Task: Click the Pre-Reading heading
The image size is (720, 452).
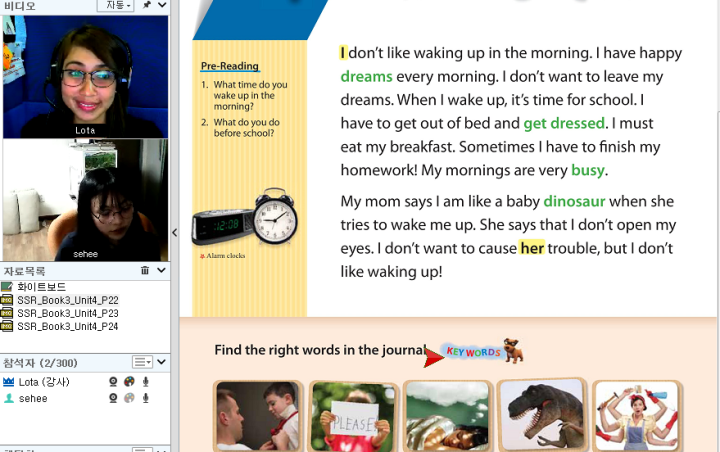Action: pos(230,66)
